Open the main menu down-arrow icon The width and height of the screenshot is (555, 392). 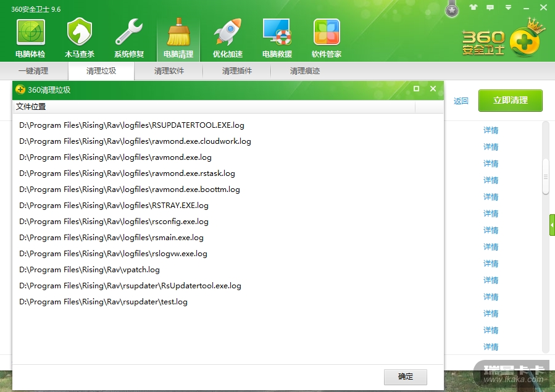point(508,7)
